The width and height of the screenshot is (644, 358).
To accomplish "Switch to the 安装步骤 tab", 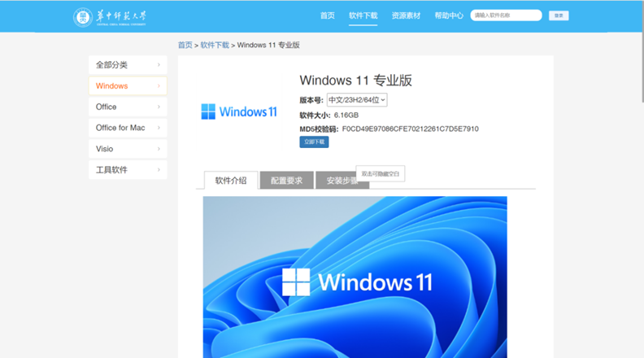I will [336, 181].
